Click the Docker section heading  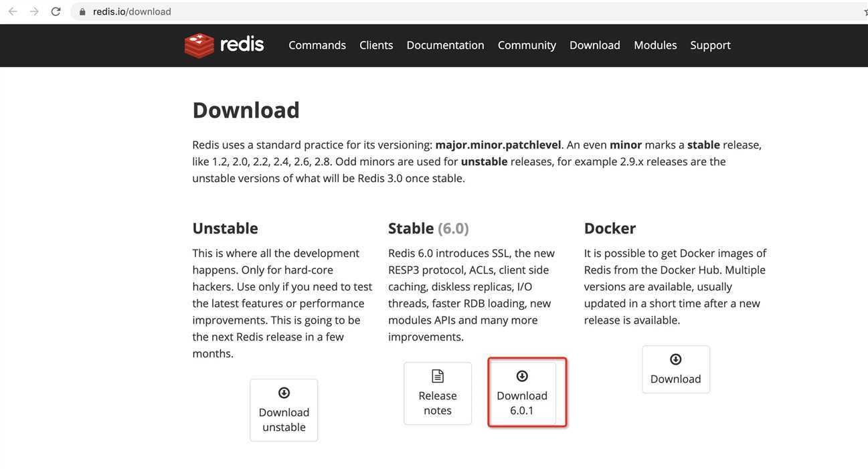[x=610, y=228]
